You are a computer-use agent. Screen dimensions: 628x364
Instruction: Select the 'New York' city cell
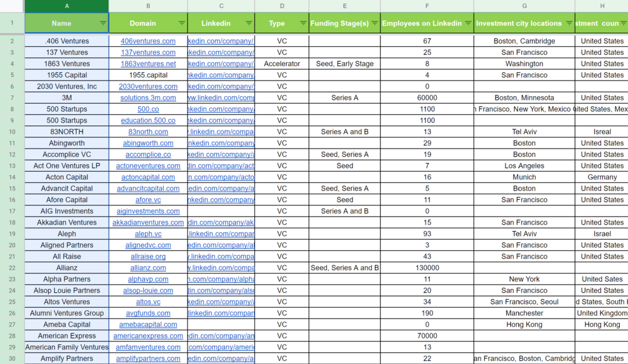[x=524, y=279]
